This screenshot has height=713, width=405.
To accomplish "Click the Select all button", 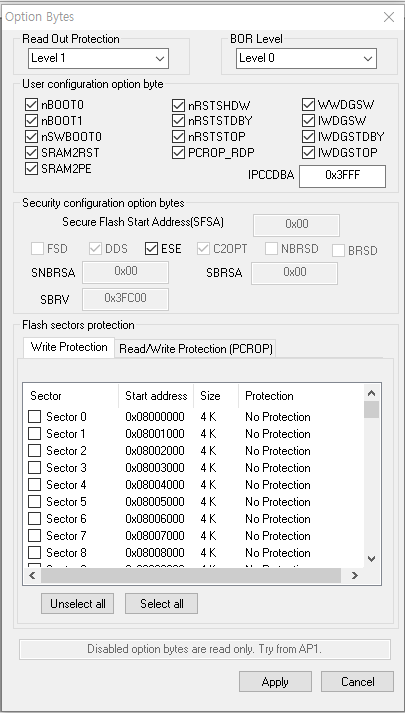I will (161, 604).
